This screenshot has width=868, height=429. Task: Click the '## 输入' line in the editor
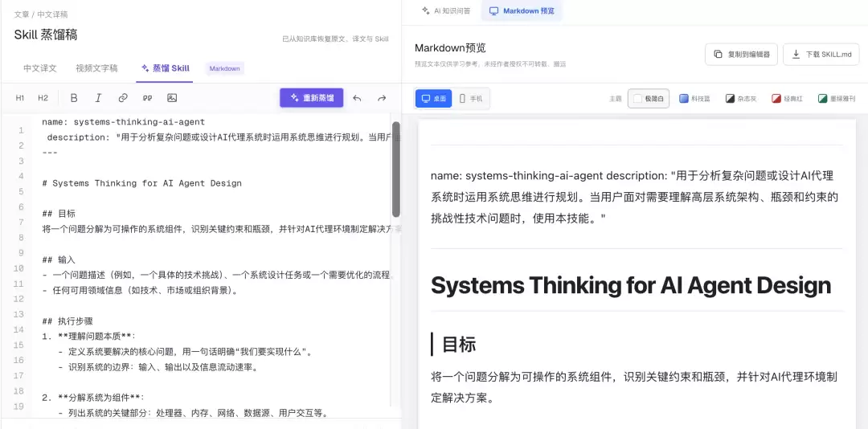coord(59,259)
